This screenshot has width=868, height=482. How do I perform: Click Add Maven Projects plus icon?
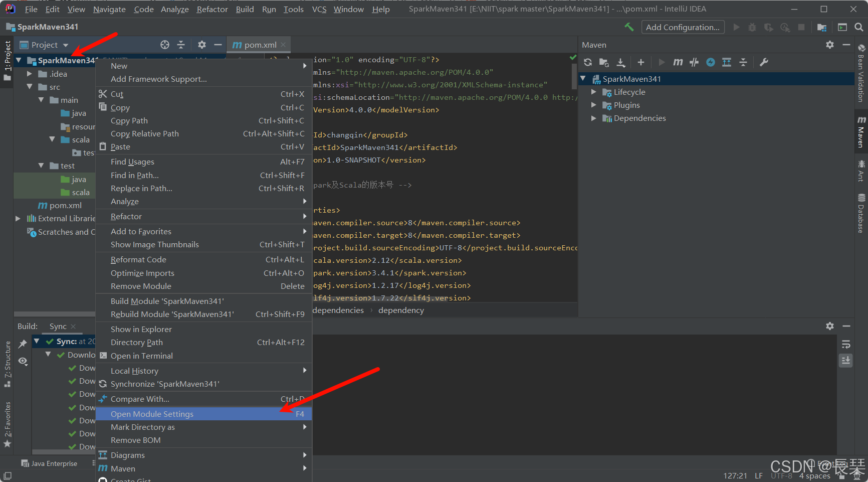(640, 62)
